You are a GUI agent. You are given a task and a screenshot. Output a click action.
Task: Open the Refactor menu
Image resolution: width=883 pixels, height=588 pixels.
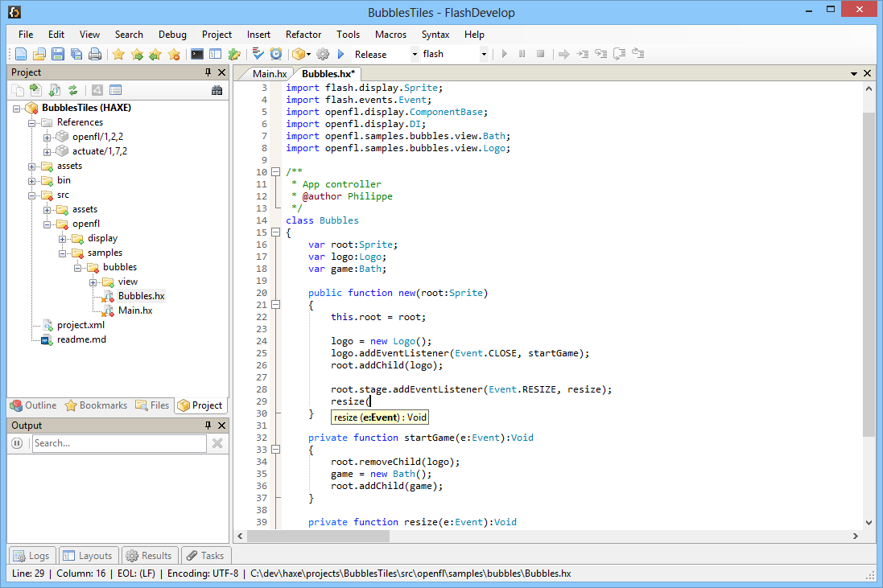click(303, 35)
